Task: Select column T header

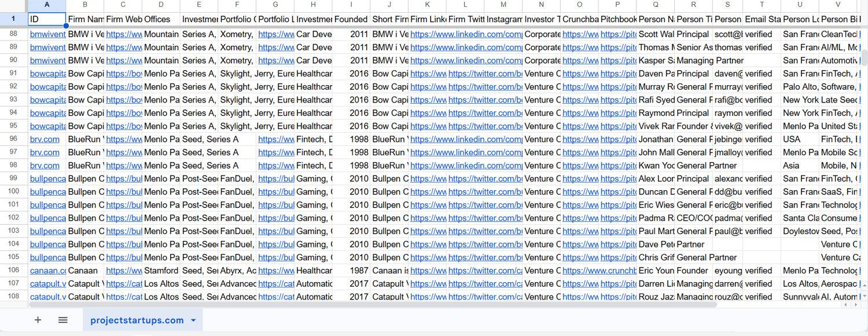Action: click(762, 5)
